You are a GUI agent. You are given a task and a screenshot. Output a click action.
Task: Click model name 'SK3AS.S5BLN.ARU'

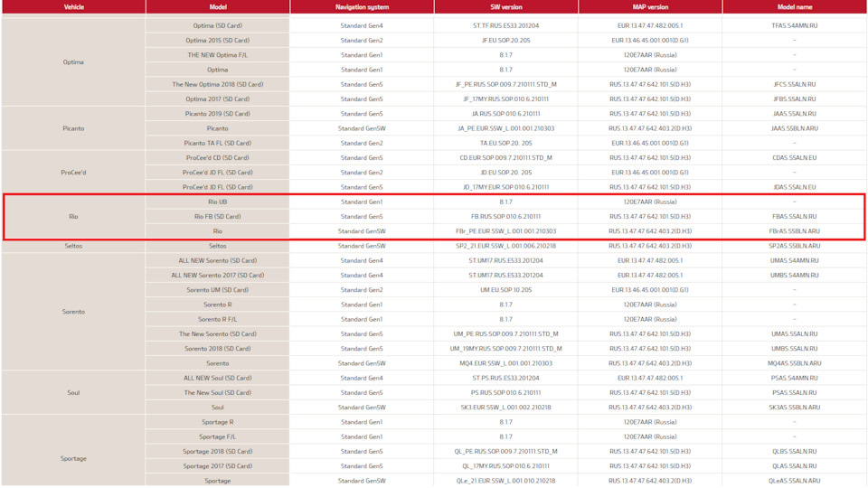[x=795, y=408]
